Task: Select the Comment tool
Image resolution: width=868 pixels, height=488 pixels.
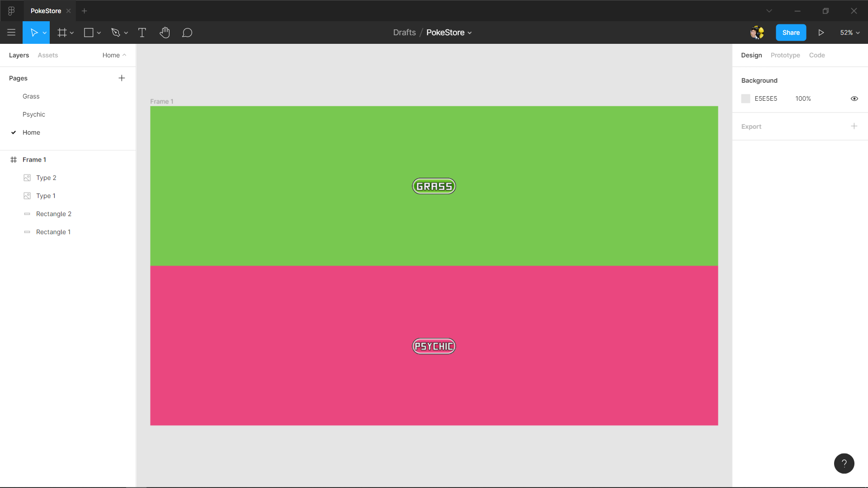Action: point(187,33)
